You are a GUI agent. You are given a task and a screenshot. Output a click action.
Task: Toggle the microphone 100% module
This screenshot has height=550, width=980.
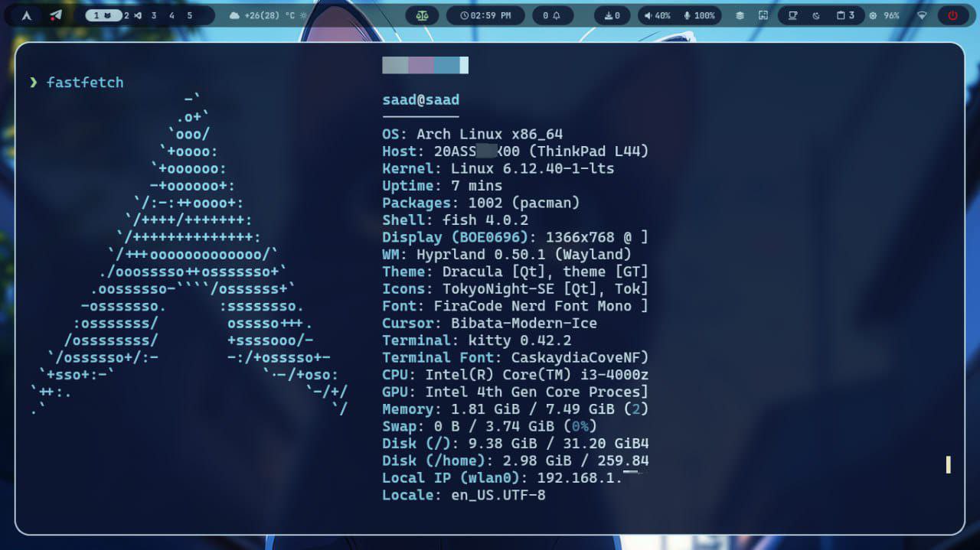click(699, 15)
